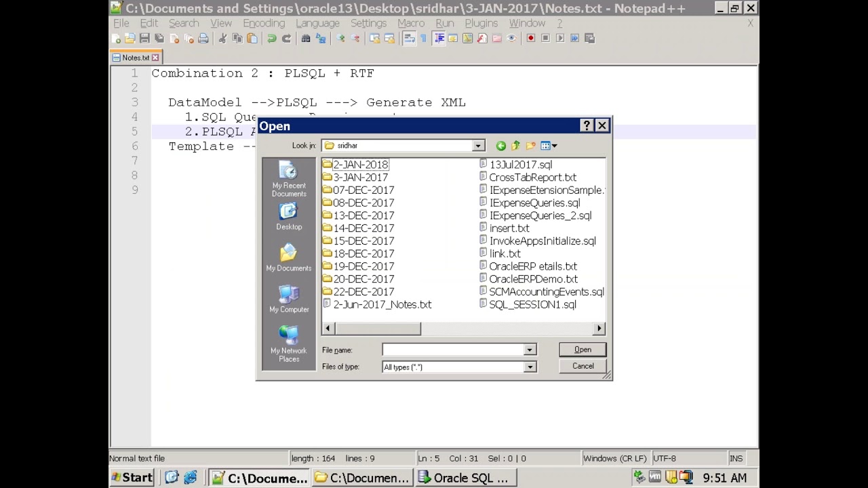This screenshot has width=868, height=488.
Task: Select the InvokeAppsInitialize.sql file
Action: point(537,241)
